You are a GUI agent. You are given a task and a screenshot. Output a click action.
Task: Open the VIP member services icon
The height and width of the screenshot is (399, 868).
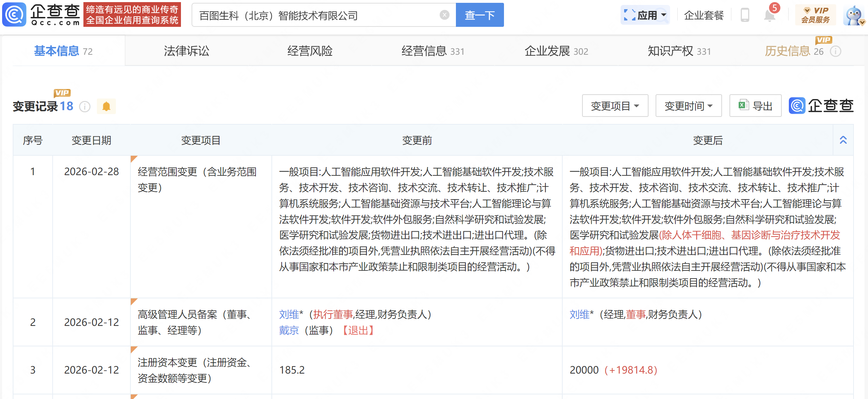pyautogui.click(x=815, y=15)
